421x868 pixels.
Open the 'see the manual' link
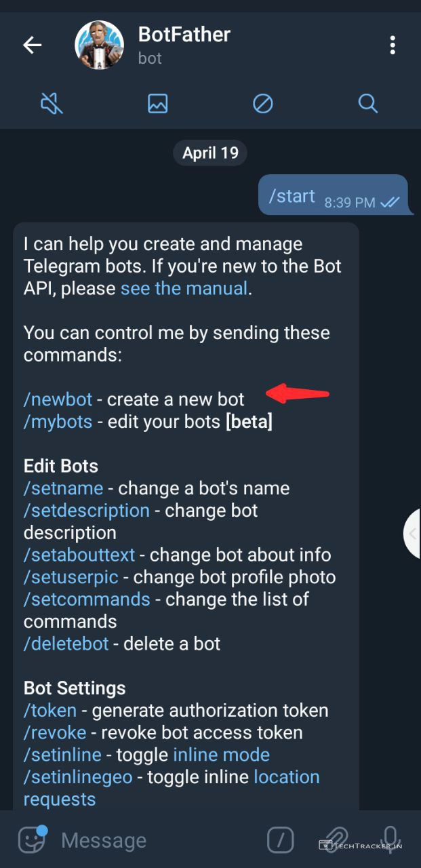184,288
